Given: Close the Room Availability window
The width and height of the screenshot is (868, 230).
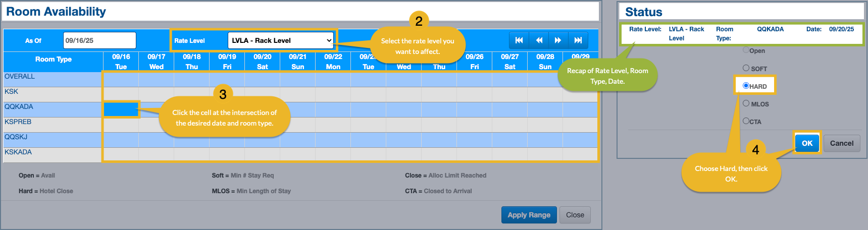Looking at the screenshot, I should [575, 215].
